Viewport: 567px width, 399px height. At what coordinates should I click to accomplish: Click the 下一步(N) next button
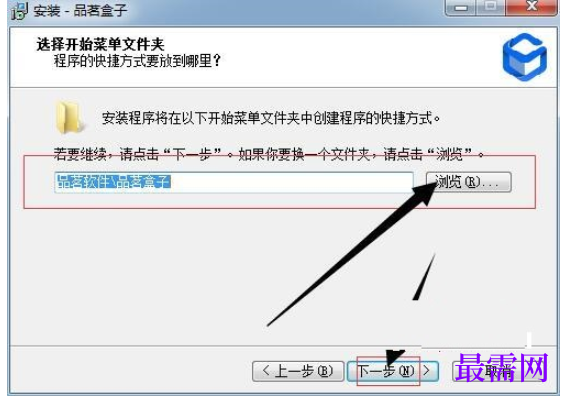pyautogui.click(x=393, y=371)
